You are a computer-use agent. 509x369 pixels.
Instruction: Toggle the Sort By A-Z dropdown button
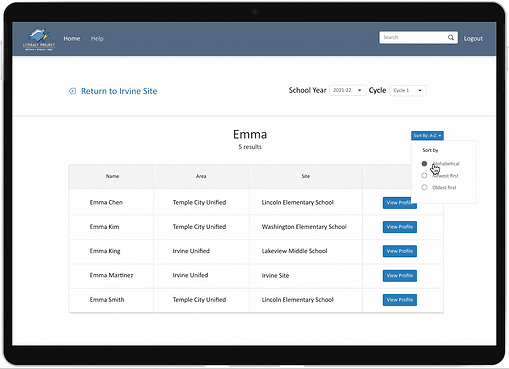tap(427, 136)
